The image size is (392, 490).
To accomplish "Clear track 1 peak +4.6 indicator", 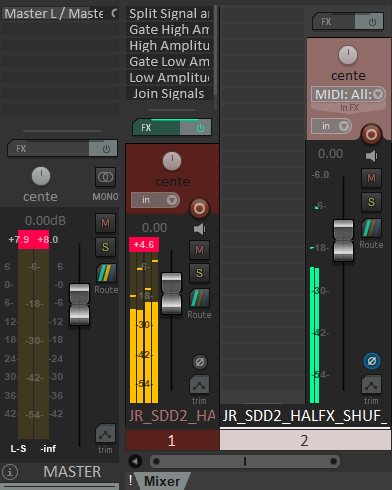I will tap(144, 245).
